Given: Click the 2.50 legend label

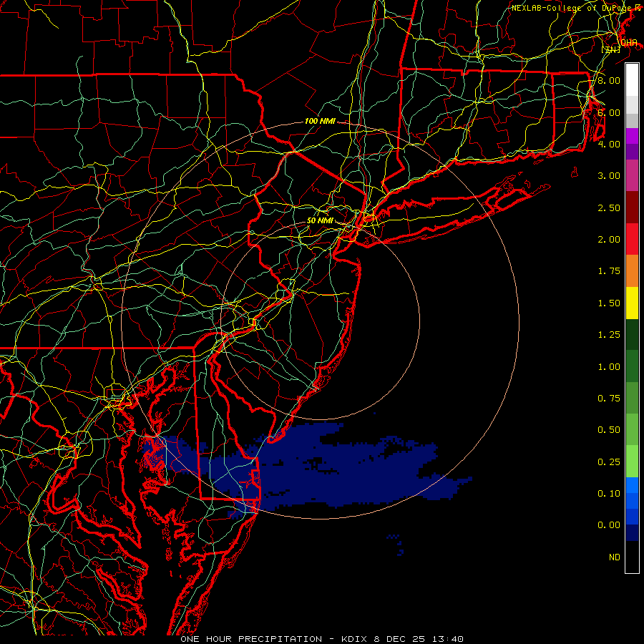Looking at the screenshot, I should point(609,208).
